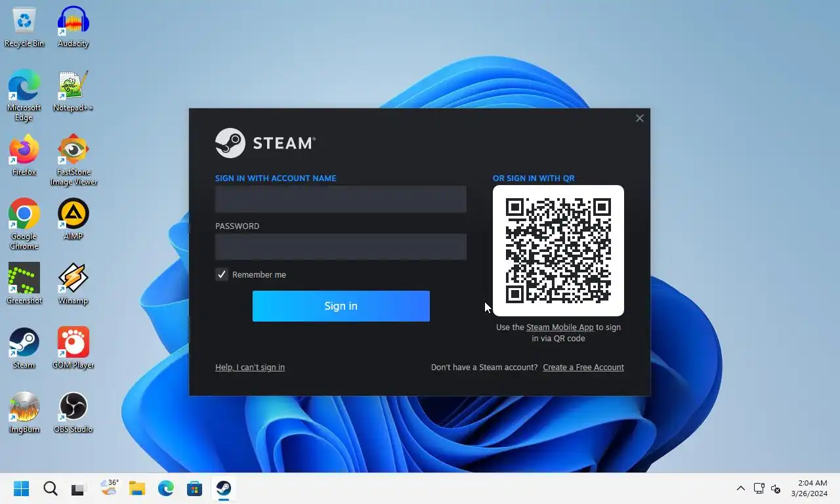The image size is (840, 504).
Task: Click the QR code image
Action: coord(558,251)
